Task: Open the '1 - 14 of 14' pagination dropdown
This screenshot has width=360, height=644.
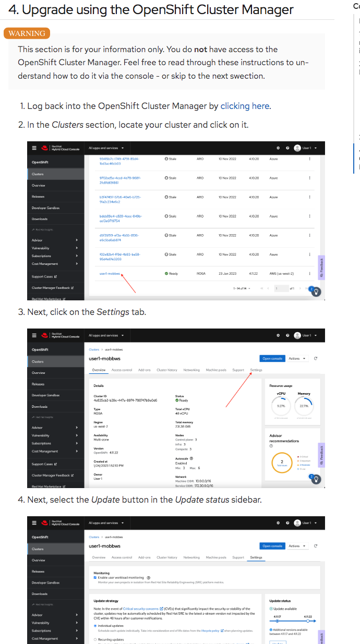Action: click(242, 288)
